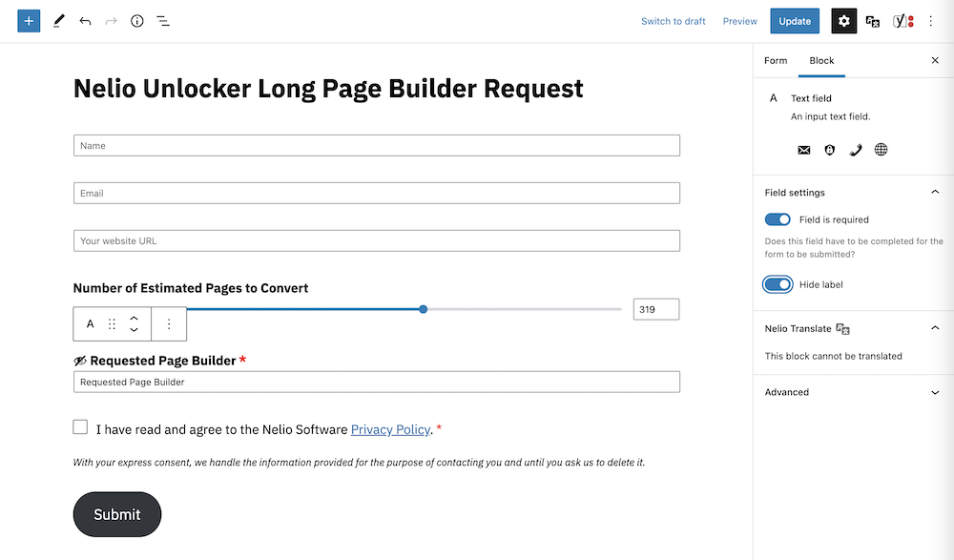Click Switch to draft
Screen dimensions: 954x560
(673, 21)
